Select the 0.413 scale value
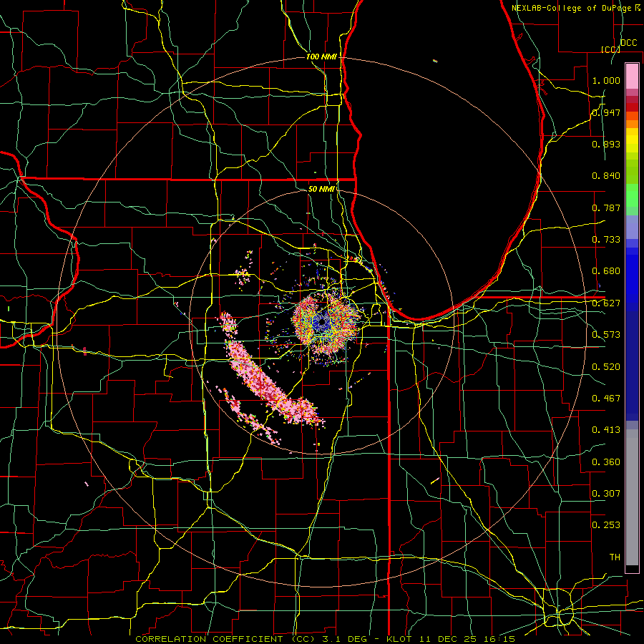 pyautogui.click(x=606, y=430)
